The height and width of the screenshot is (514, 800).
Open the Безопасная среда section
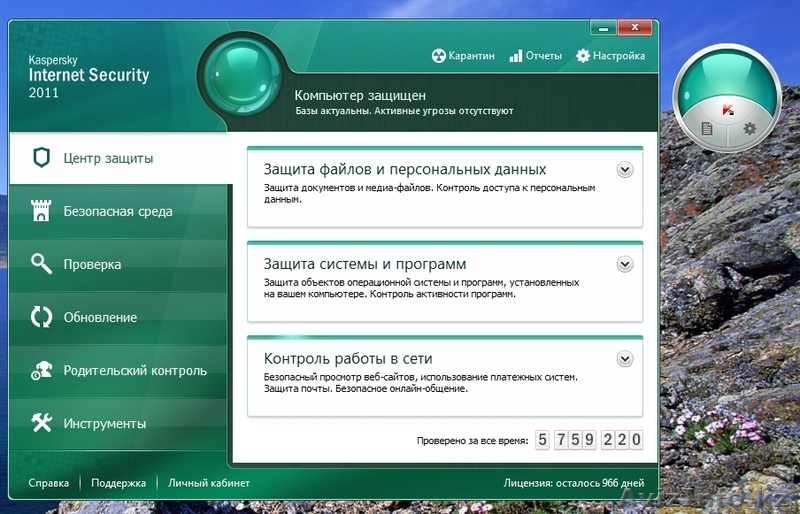point(118,211)
